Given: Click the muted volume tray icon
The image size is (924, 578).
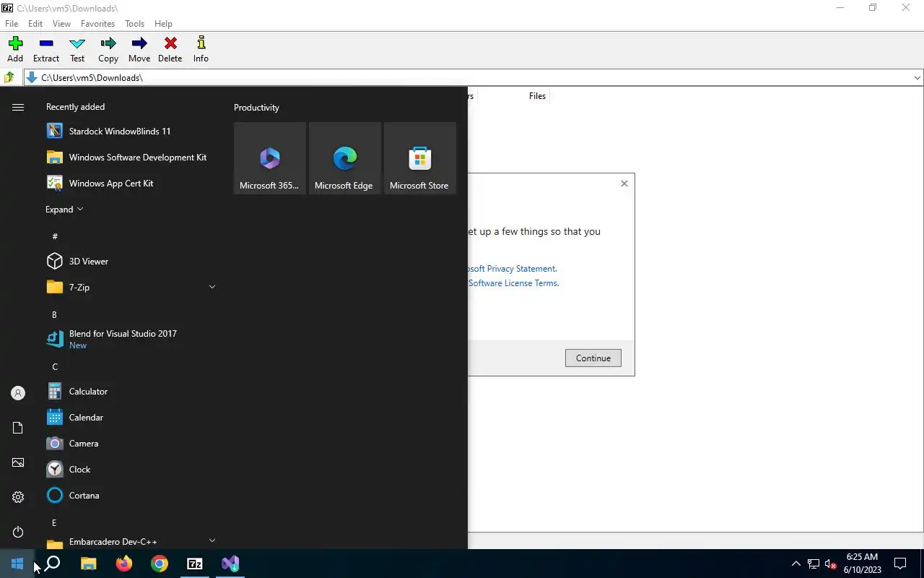Looking at the screenshot, I should 830,564.
